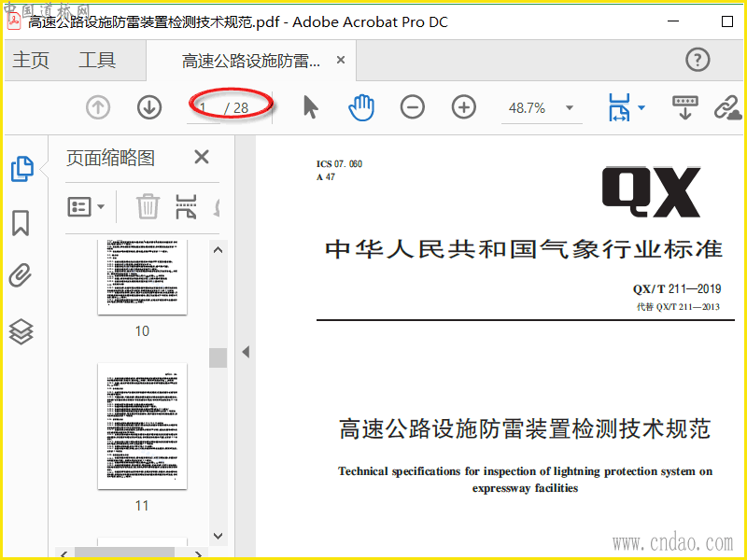Click the page label 11 under thumbnail

pos(142,505)
